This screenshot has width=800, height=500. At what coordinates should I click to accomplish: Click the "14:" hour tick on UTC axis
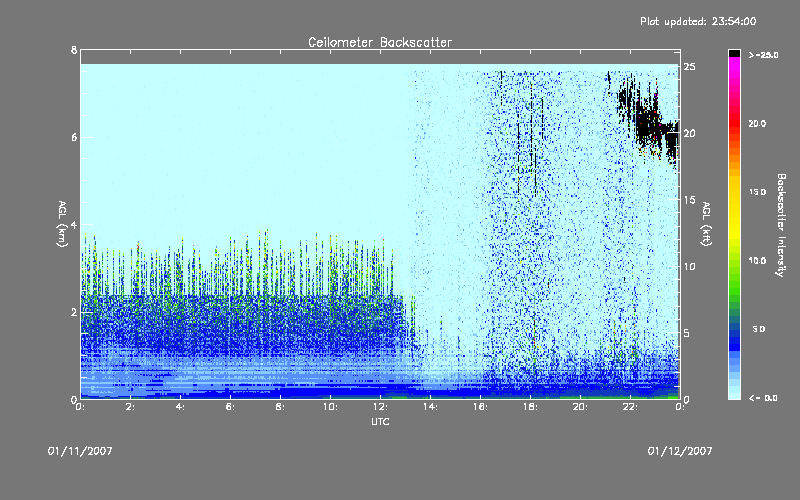tap(431, 407)
